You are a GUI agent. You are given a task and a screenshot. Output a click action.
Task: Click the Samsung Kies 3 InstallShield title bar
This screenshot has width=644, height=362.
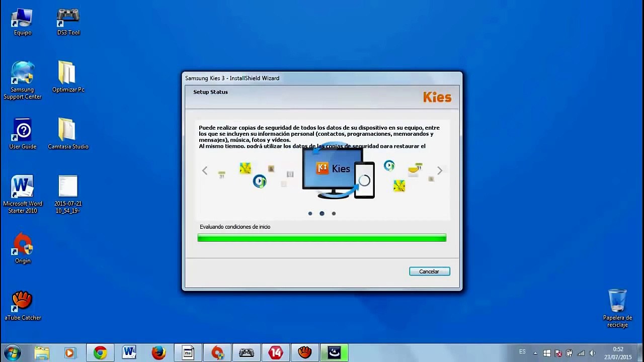click(322, 78)
